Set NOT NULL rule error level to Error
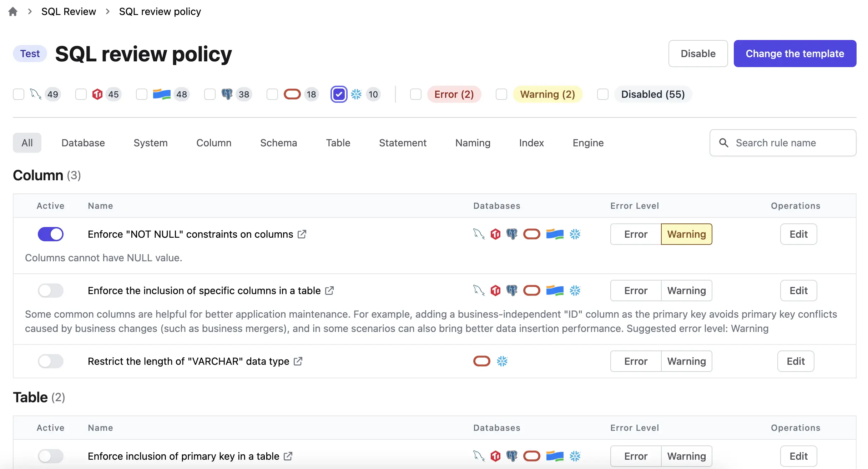The height and width of the screenshot is (469, 868). pyautogui.click(x=635, y=234)
